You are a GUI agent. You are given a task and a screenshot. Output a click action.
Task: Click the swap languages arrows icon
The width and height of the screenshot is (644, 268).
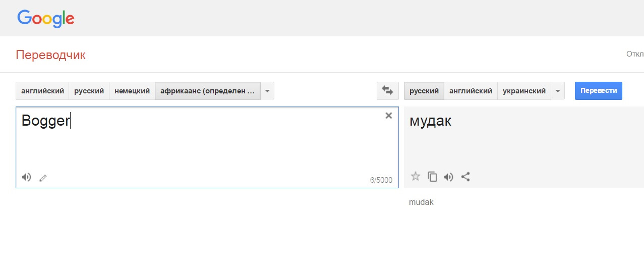click(387, 91)
